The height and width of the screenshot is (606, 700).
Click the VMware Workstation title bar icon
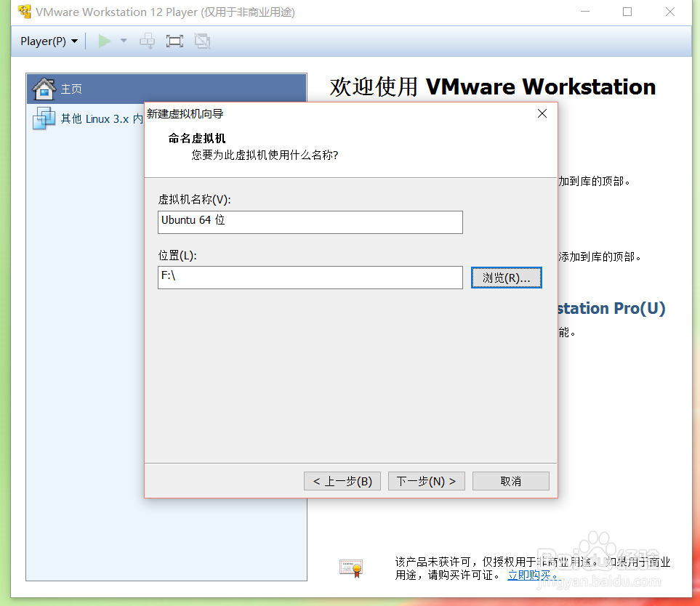coord(25,12)
